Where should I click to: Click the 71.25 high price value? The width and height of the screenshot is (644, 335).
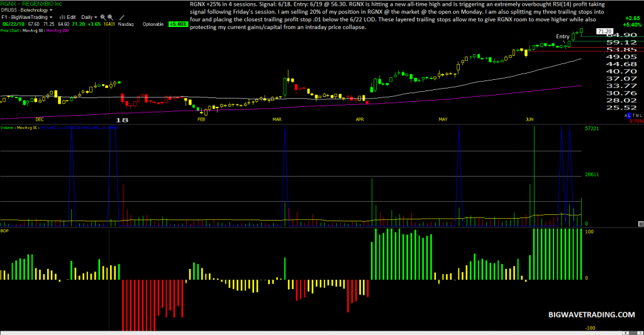coord(48,25)
